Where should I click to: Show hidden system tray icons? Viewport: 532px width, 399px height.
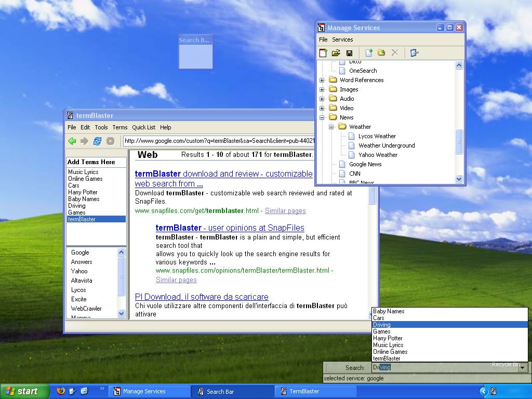[x=484, y=391]
